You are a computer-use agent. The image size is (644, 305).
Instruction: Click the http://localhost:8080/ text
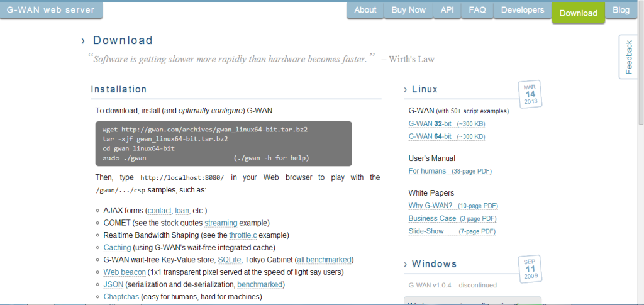pyautogui.click(x=182, y=178)
